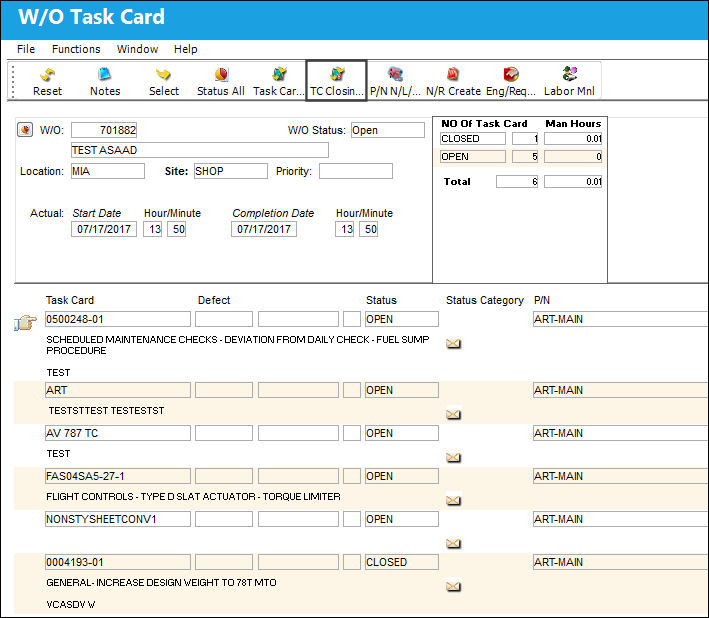Open the Notes toolbar icon

pyautogui.click(x=105, y=81)
